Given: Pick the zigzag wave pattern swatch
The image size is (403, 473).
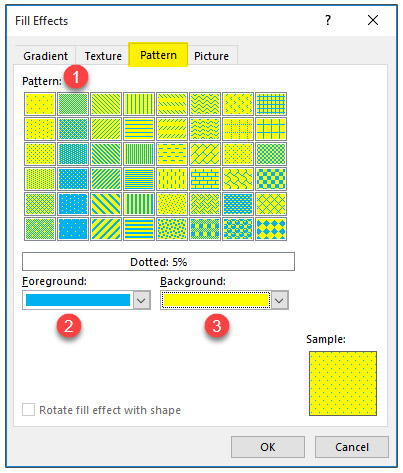Looking at the screenshot, I should 205,104.
